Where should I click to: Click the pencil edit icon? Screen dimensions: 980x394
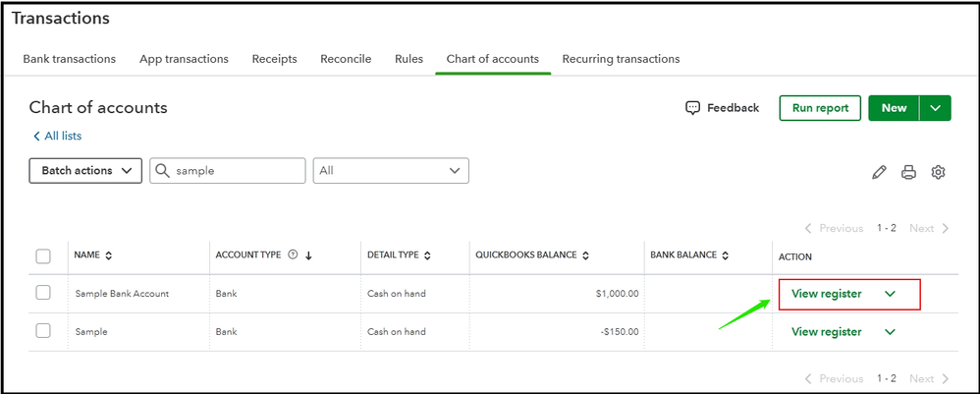click(879, 172)
